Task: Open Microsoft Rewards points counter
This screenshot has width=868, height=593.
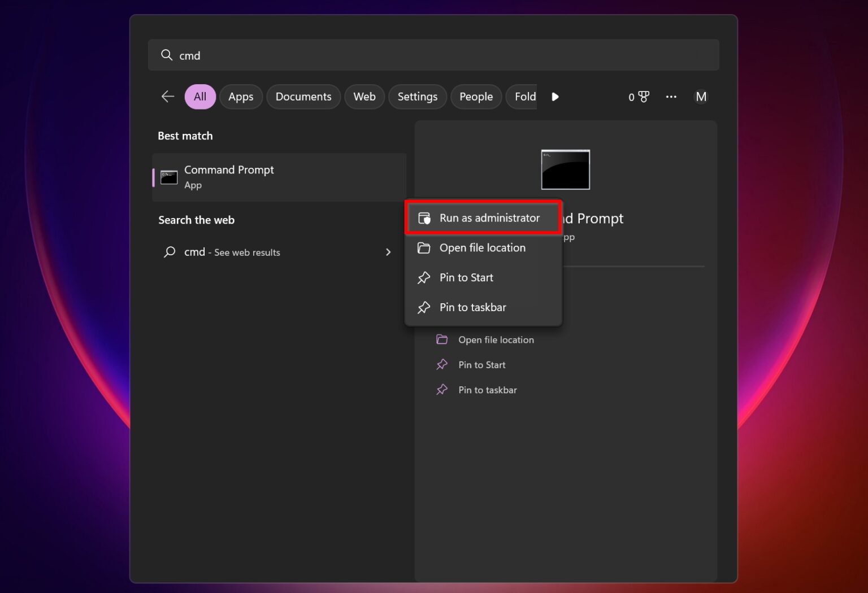Action: pyautogui.click(x=638, y=97)
